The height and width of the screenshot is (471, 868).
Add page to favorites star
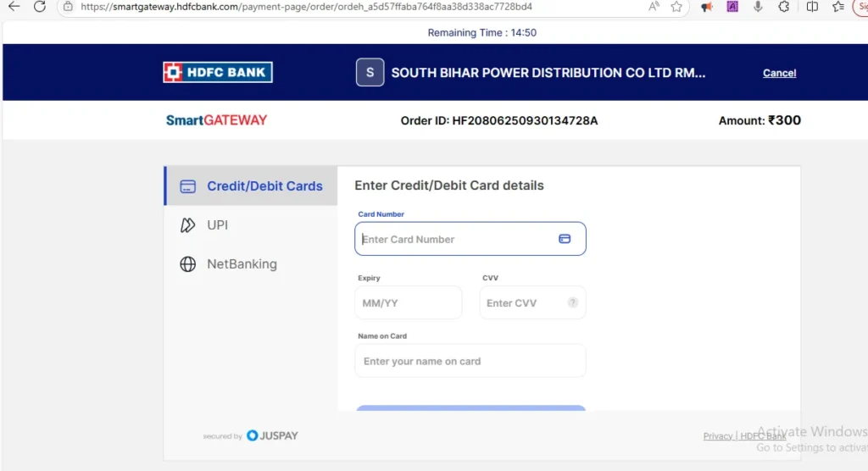(676, 7)
